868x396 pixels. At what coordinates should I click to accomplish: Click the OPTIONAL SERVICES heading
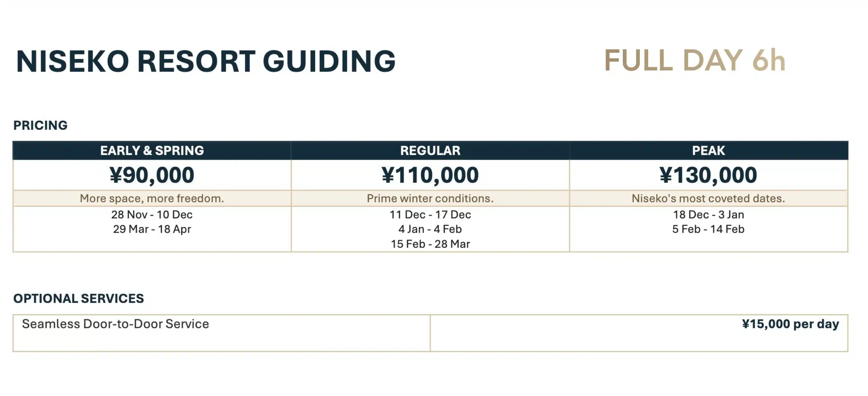pos(78,298)
